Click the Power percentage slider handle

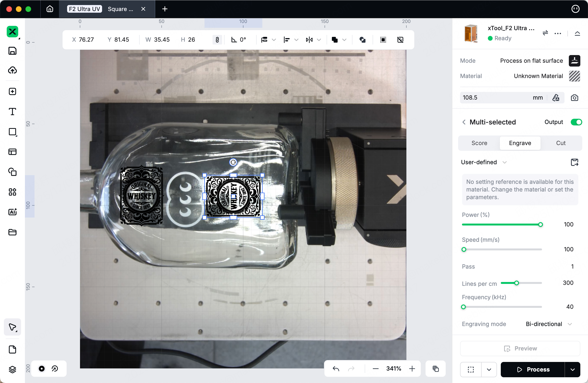pyautogui.click(x=541, y=225)
